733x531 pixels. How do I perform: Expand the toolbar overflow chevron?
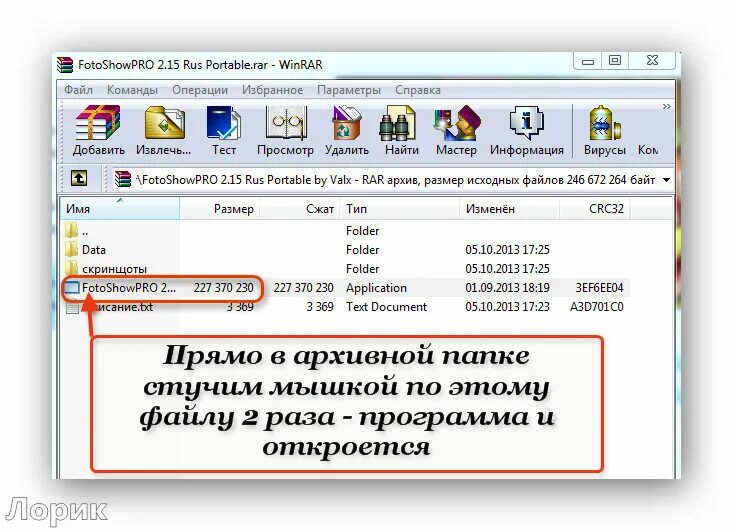(x=667, y=107)
